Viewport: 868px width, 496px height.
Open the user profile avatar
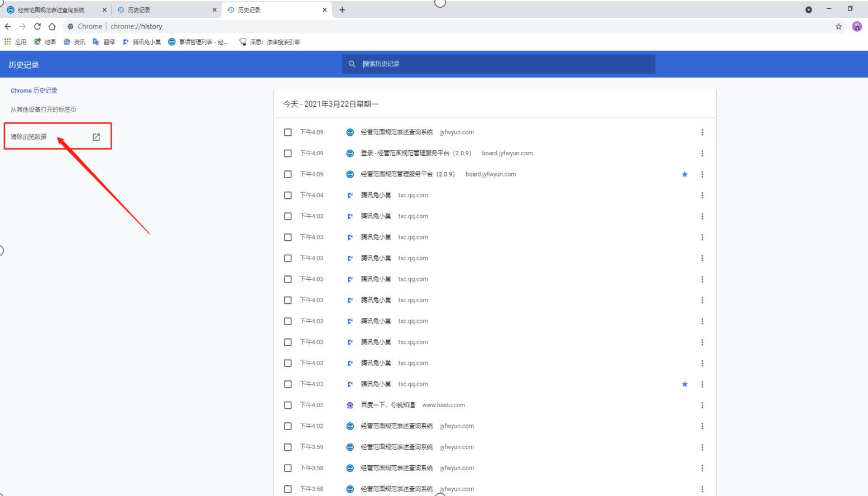click(857, 26)
